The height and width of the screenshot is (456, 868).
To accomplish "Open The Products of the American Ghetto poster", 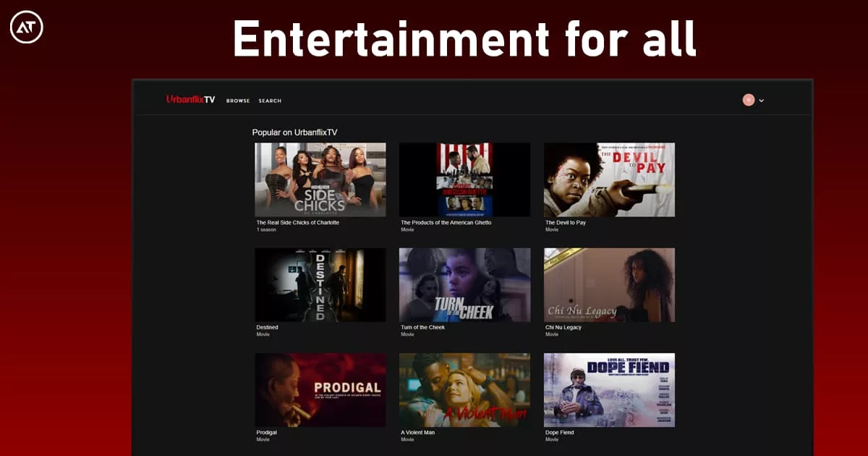I will coord(464,180).
